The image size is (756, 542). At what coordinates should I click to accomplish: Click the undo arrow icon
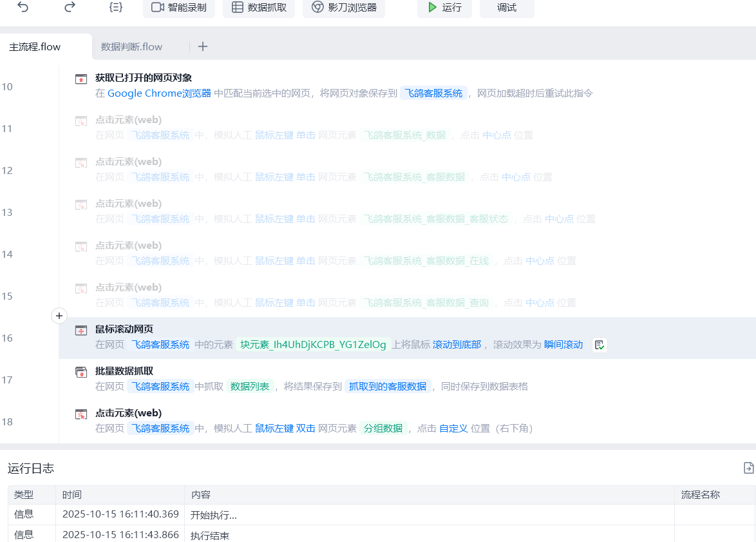coord(23,6)
